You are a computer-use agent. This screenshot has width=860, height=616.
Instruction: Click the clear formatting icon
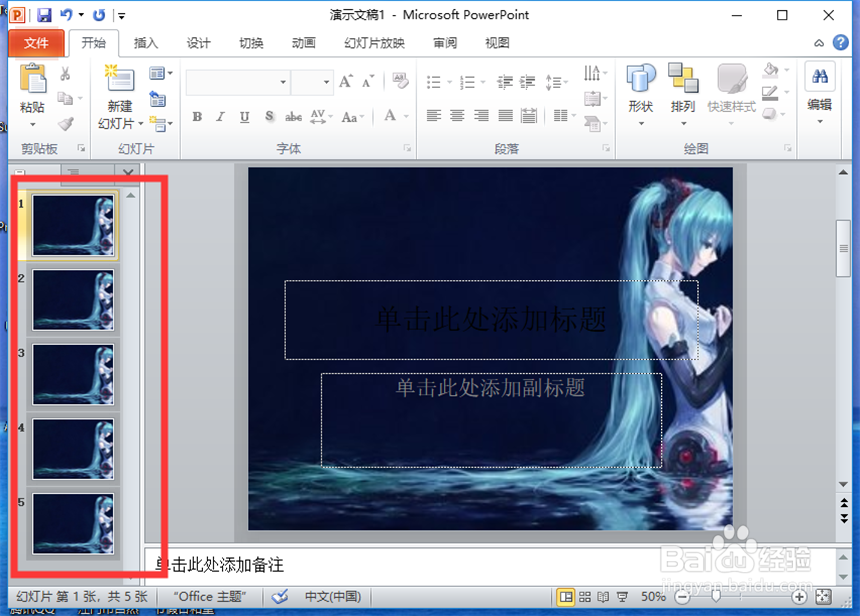click(400, 81)
